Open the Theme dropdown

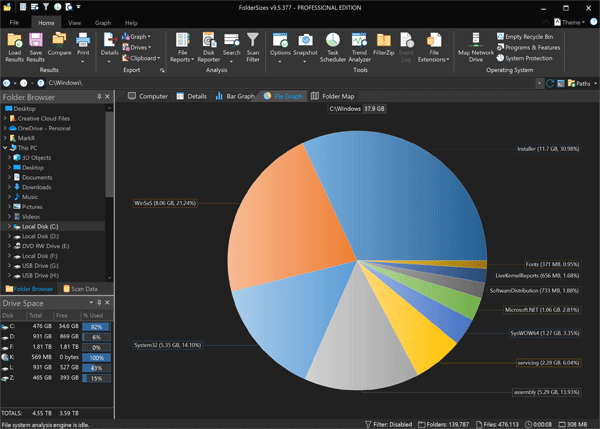click(569, 22)
